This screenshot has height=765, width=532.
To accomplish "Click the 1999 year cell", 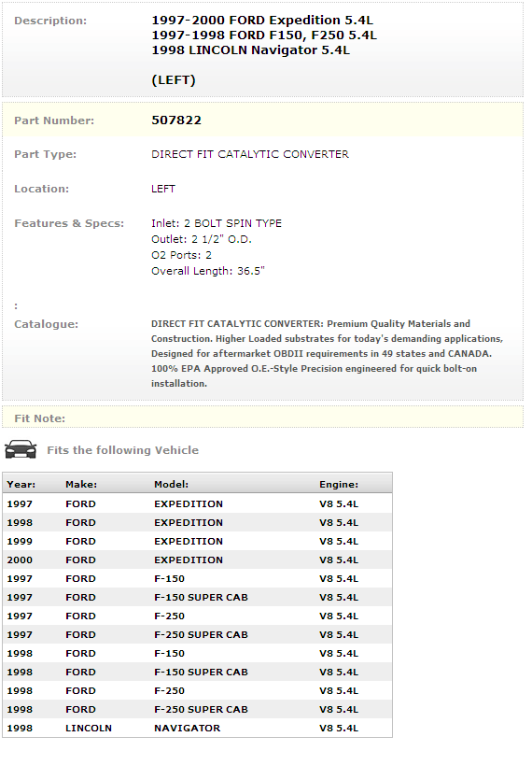I will 20,541.
